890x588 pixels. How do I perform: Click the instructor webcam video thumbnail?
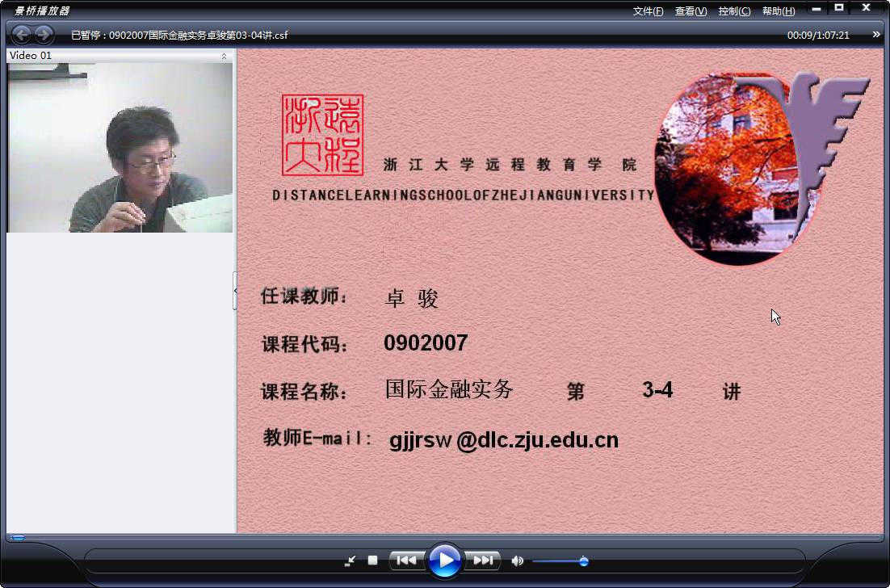[x=120, y=148]
